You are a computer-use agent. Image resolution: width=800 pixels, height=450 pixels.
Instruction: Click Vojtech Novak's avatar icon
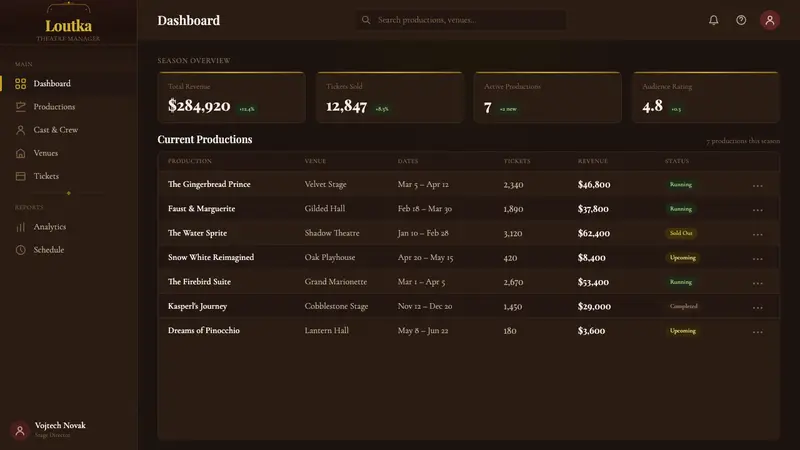coord(20,431)
